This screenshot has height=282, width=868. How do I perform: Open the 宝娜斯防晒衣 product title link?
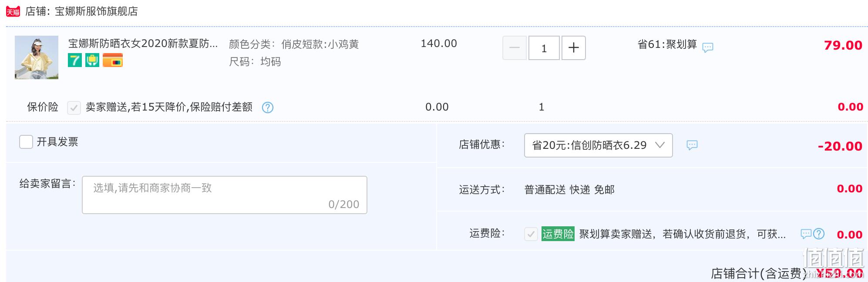click(x=143, y=44)
